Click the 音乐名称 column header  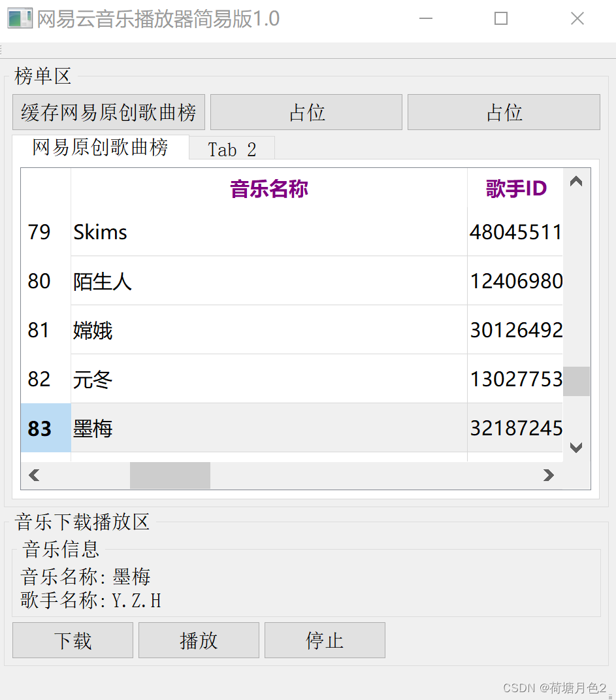269,188
